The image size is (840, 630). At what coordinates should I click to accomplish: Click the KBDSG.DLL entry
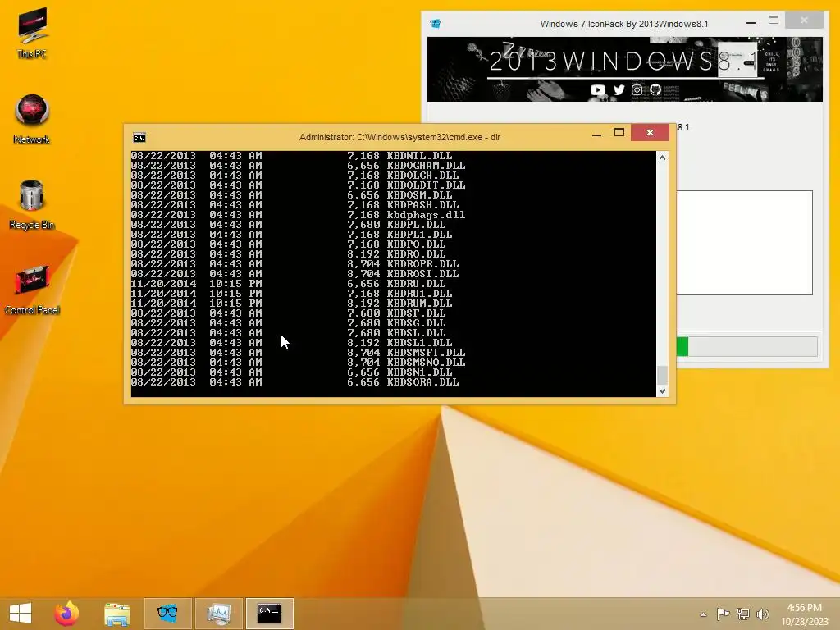coord(288,323)
